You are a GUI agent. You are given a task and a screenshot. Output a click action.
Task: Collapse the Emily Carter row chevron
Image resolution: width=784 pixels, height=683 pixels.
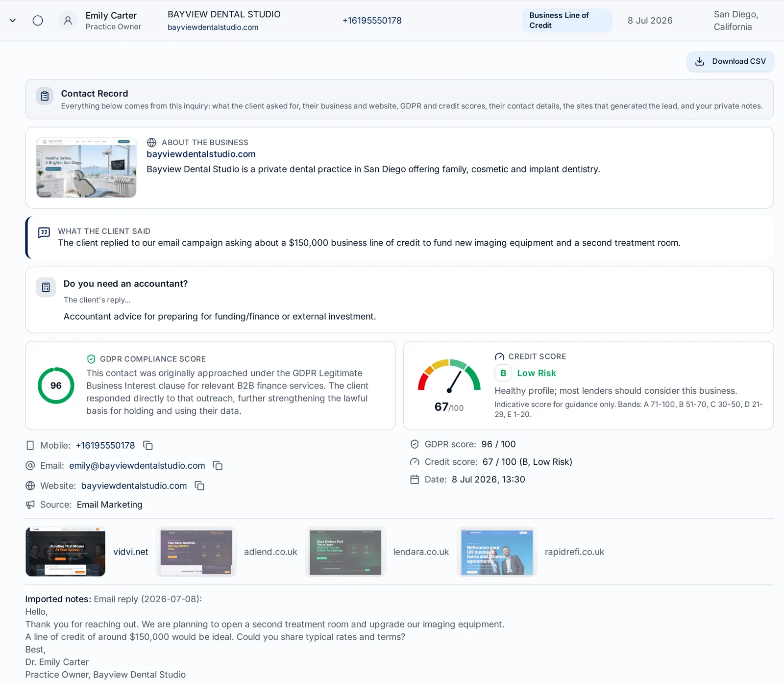[13, 21]
